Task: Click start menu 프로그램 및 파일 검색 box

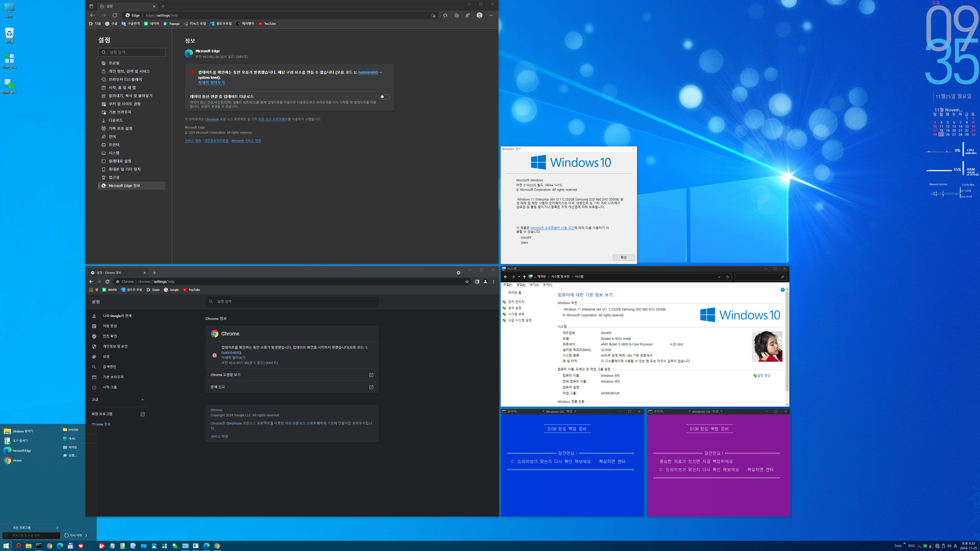Action: (x=31, y=535)
